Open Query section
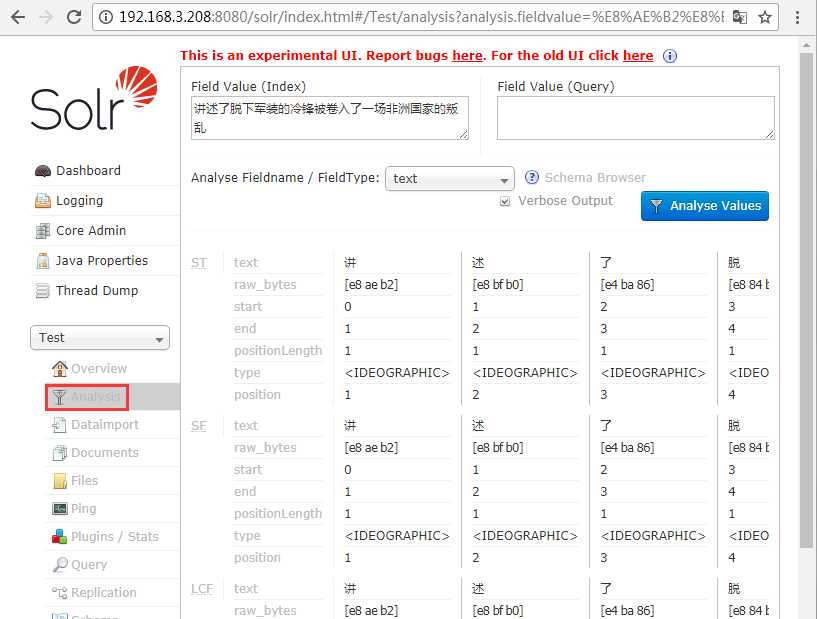817x619 pixels. click(x=89, y=564)
